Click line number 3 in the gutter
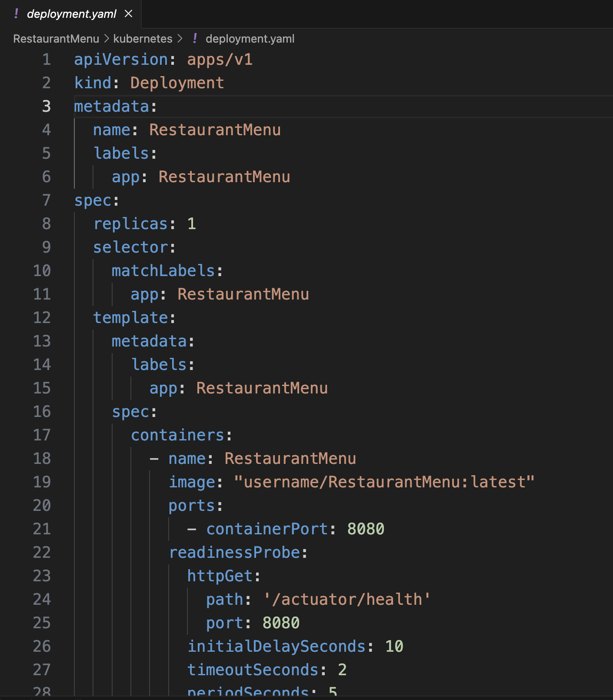This screenshot has height=700, width=613. tap(46, 107)
